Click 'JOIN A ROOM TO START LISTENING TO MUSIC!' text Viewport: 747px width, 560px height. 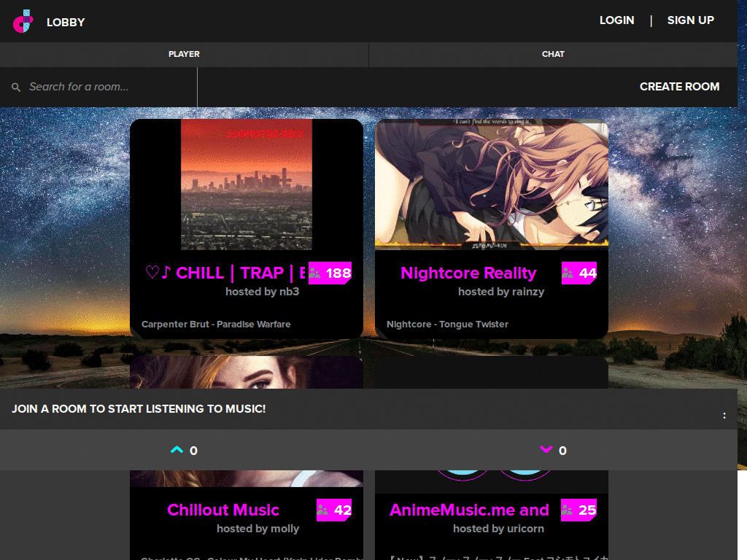coord(139,409)
